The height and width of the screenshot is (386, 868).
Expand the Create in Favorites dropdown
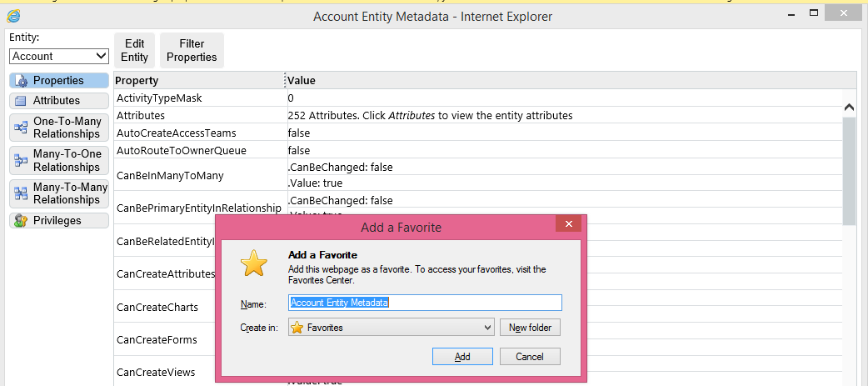pos(392,328)
